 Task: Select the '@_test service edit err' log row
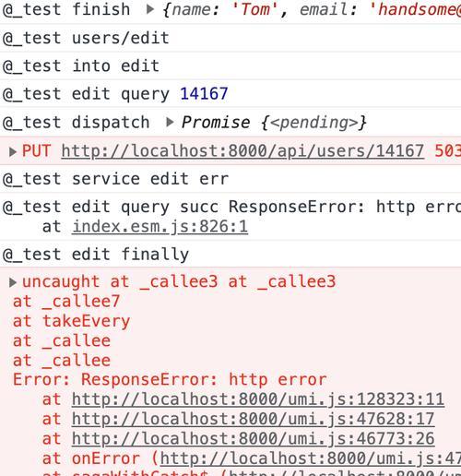(230, 179)
